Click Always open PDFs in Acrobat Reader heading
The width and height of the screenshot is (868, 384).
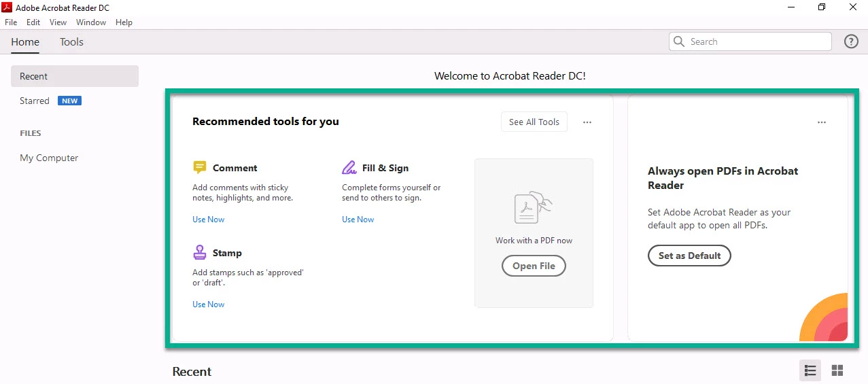(723, 178)
